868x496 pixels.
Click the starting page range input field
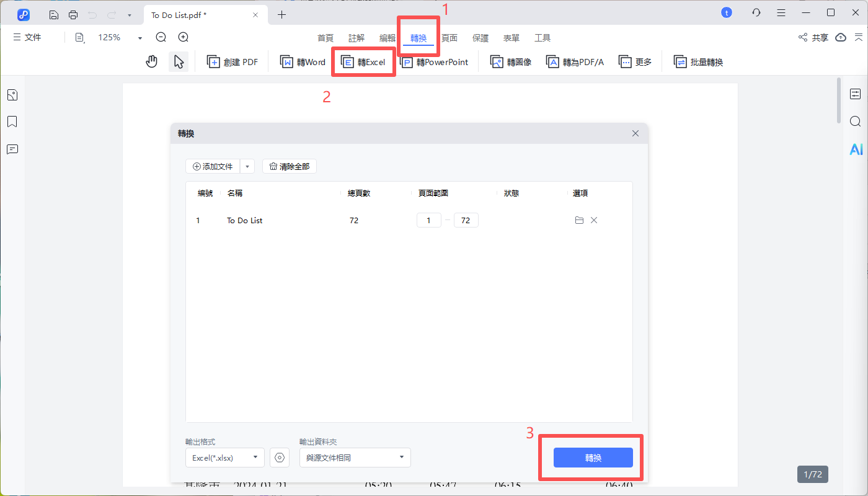point(428,220)
